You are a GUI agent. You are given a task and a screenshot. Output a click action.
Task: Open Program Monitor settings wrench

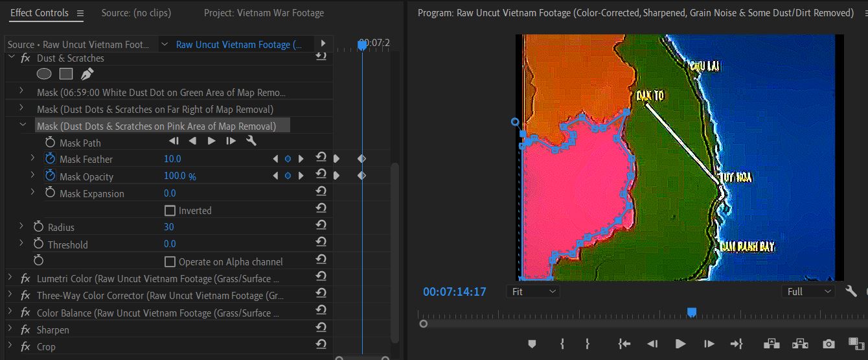tap(851, 291)
